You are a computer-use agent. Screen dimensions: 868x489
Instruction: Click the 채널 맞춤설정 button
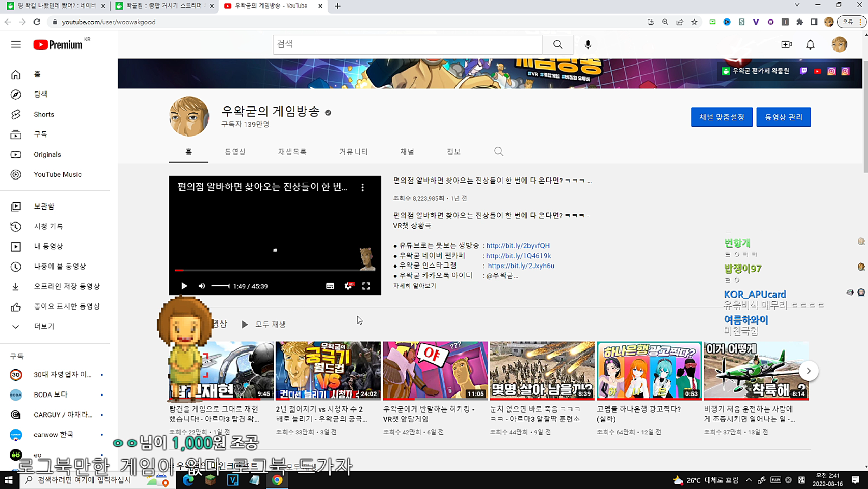[722, 117]
